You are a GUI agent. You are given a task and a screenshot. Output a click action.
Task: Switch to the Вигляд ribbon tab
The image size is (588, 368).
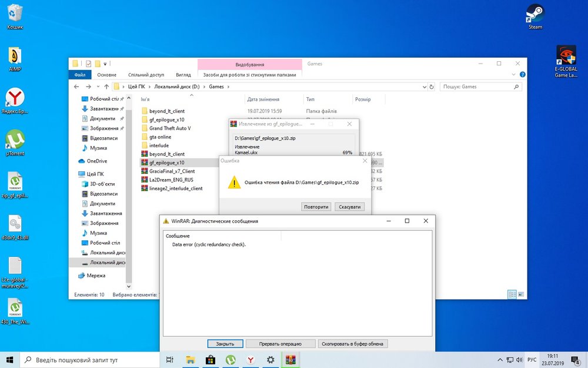click(183, 75)
